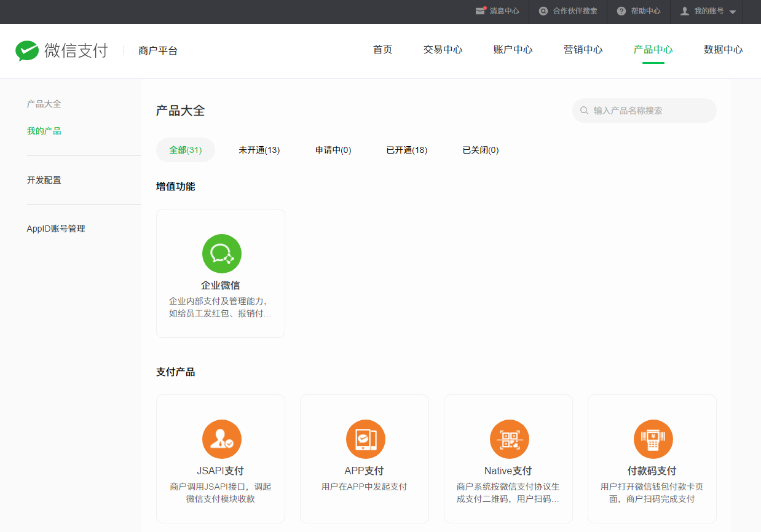Focus the 输入产品名称搜索 search field
This screenshot has height=532, width=761.
point(644,111)
